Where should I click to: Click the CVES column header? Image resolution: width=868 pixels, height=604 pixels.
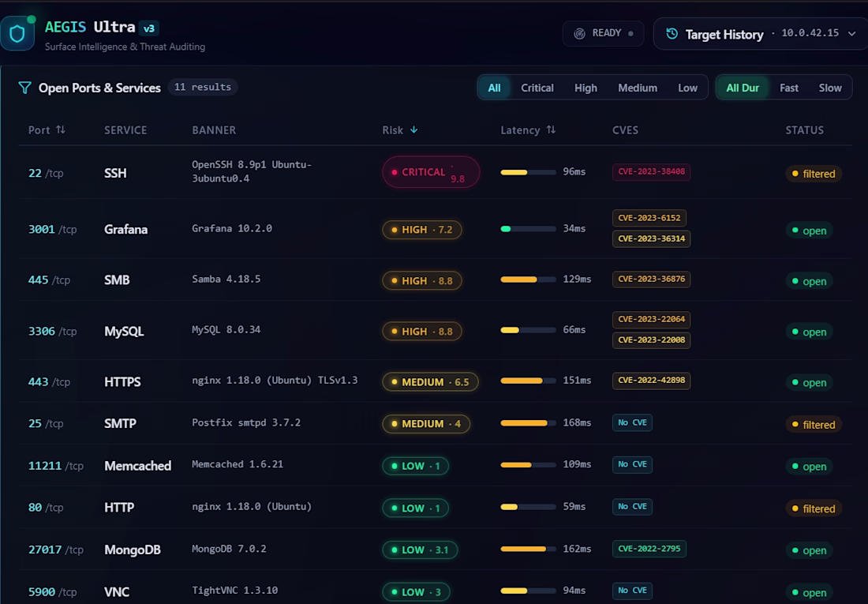pos(625,130)
